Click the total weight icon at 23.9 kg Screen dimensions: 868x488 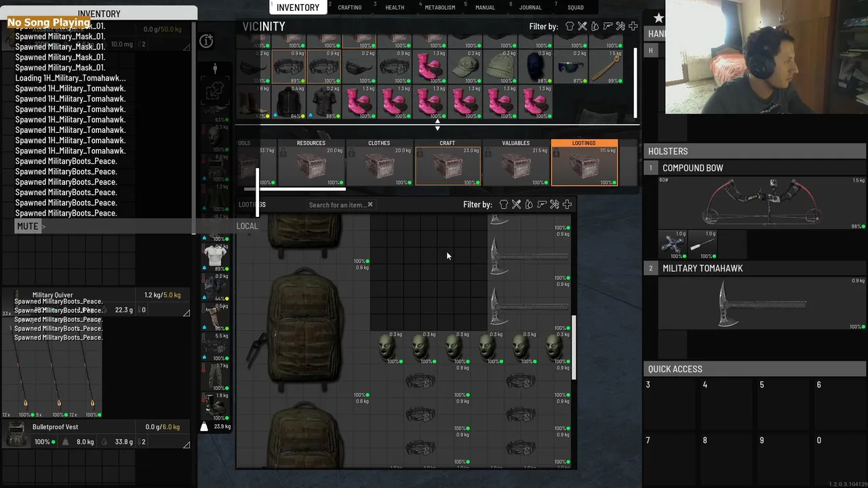tap(204, 426)
